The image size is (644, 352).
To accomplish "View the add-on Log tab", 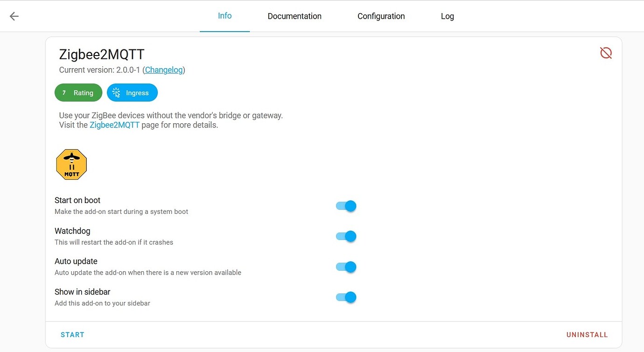I will click(447, 16).
